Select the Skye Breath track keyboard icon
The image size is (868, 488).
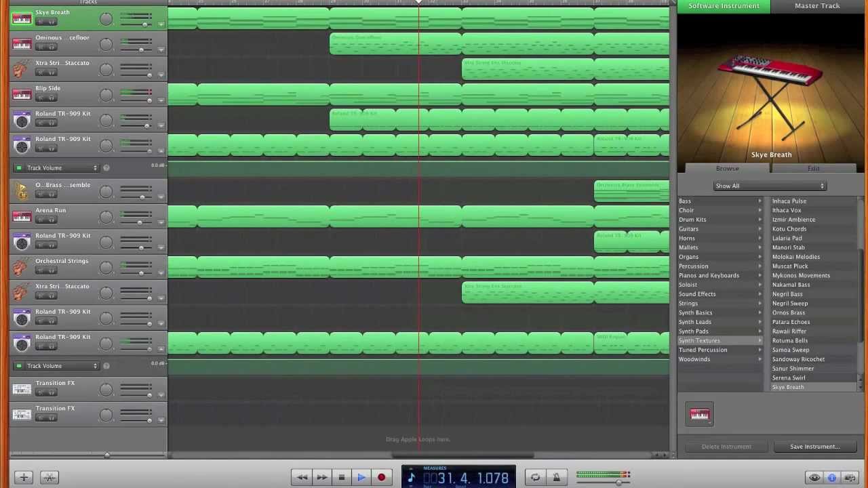click(x=22, y=19)
